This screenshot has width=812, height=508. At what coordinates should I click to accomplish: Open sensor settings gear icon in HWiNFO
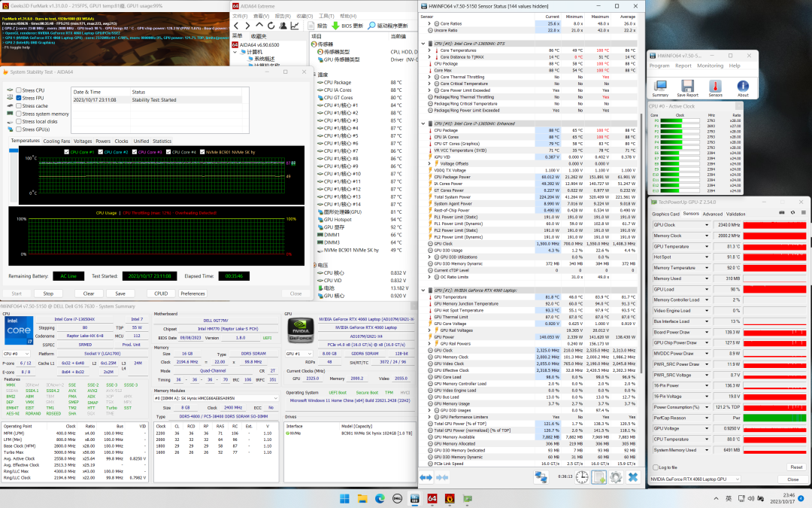(x=617, y=477)
